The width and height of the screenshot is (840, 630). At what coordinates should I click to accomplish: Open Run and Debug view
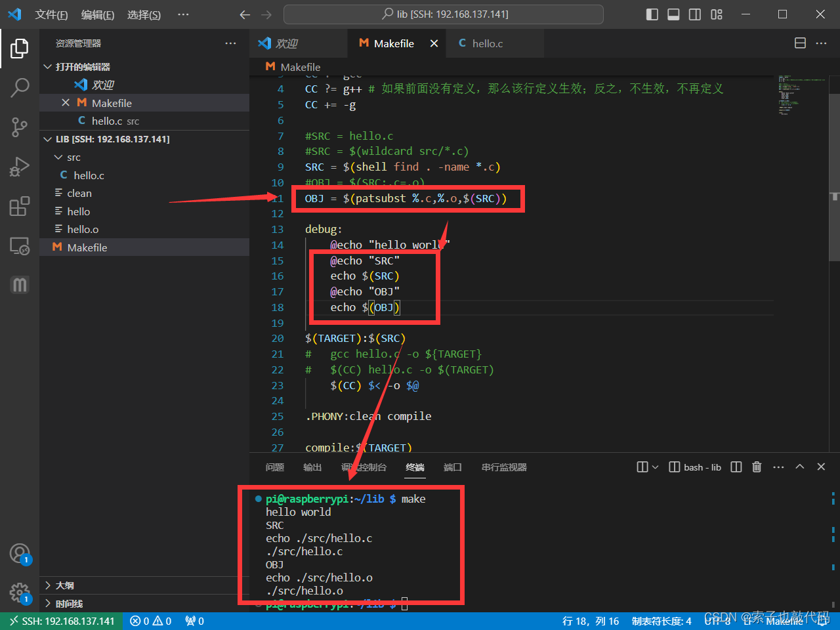(x=20, y=167)
